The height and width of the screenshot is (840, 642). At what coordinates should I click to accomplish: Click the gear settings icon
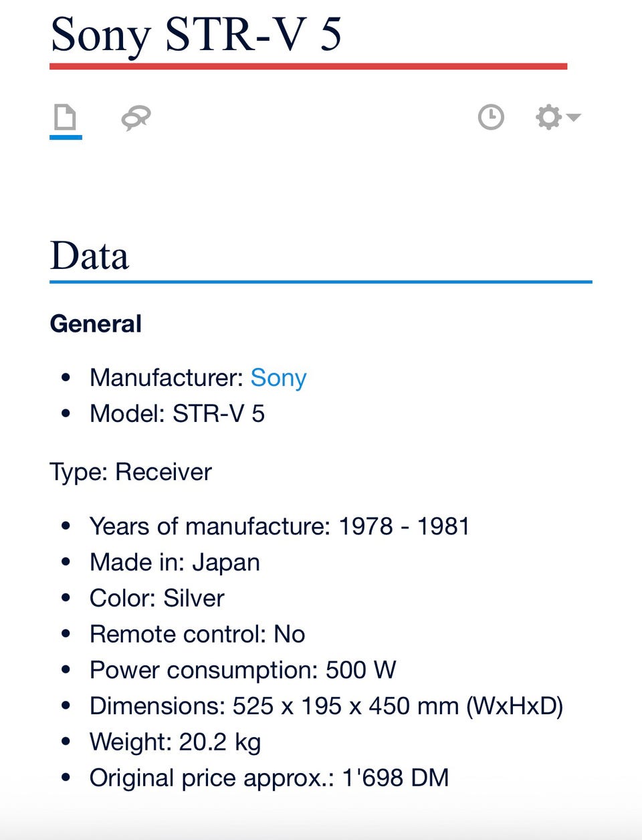(548, 117)
